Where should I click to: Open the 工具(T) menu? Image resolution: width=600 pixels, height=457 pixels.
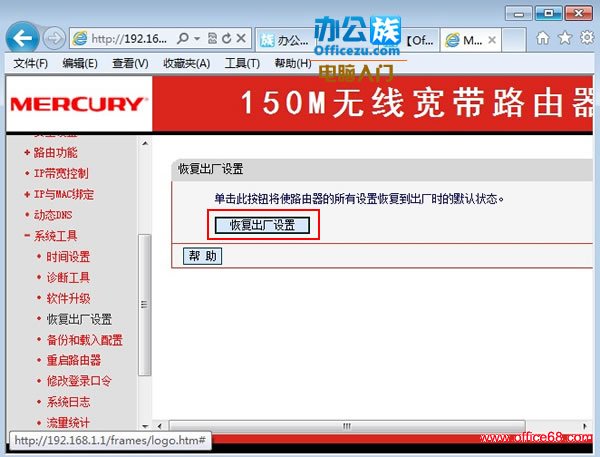[242, 63]
